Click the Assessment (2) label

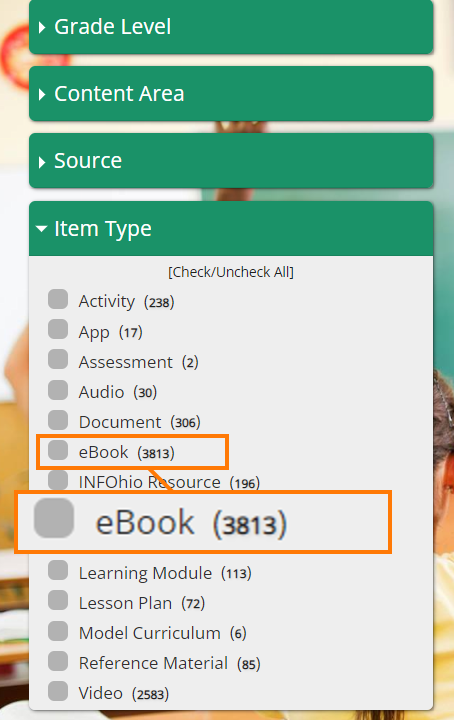pos(139,362)
